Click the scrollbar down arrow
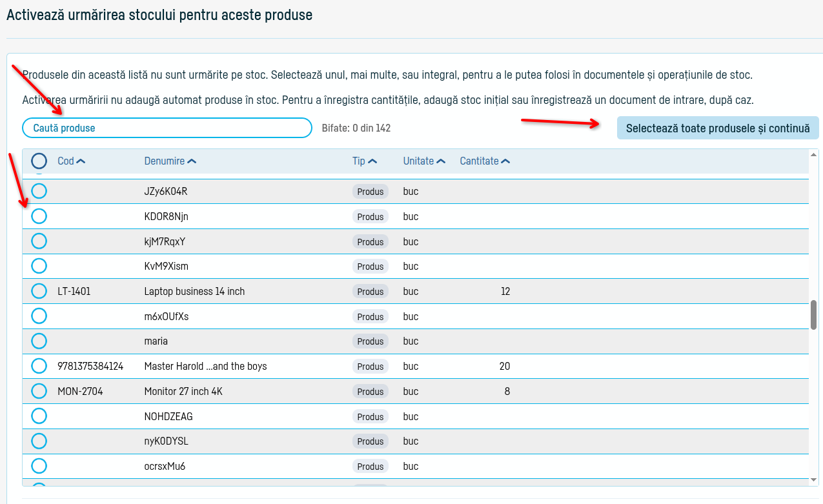The image size is (823, 504). [814, 480]
